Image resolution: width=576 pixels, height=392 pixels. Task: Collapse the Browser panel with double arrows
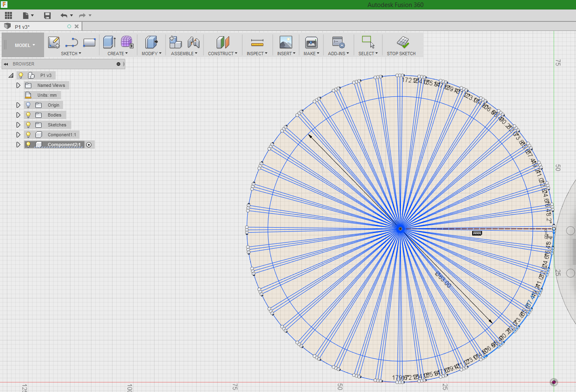tap(6, 64)
